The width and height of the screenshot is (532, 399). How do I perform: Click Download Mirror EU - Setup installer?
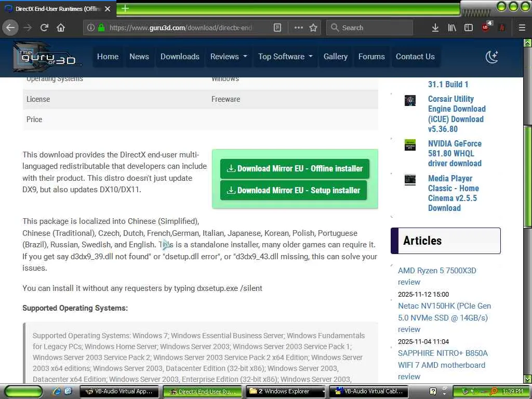tap(294, 190)
